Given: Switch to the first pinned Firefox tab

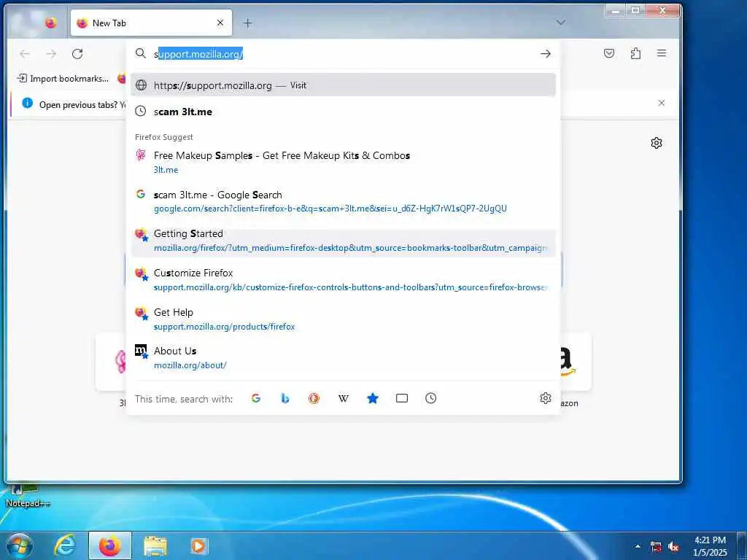Looking at the screenshot, I should pos(50,23).
